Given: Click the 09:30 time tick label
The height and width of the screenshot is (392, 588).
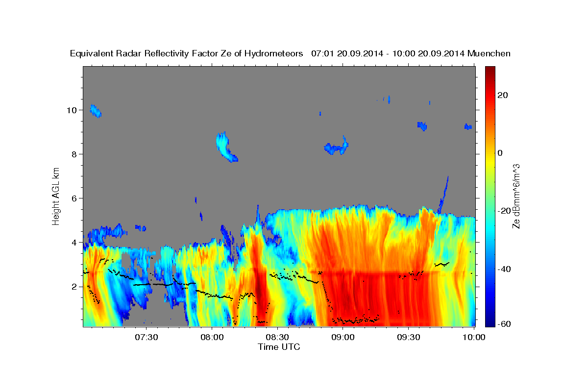Looking at the screenshot, I should tap(409, 337).
